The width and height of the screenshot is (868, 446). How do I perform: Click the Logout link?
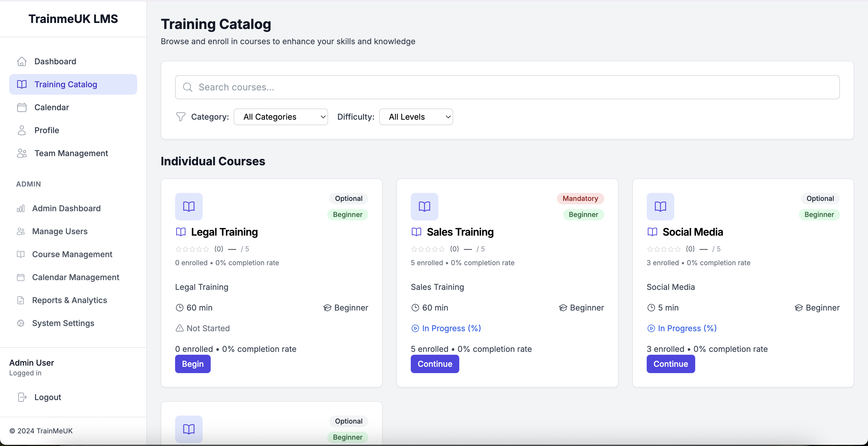(48, 397)
